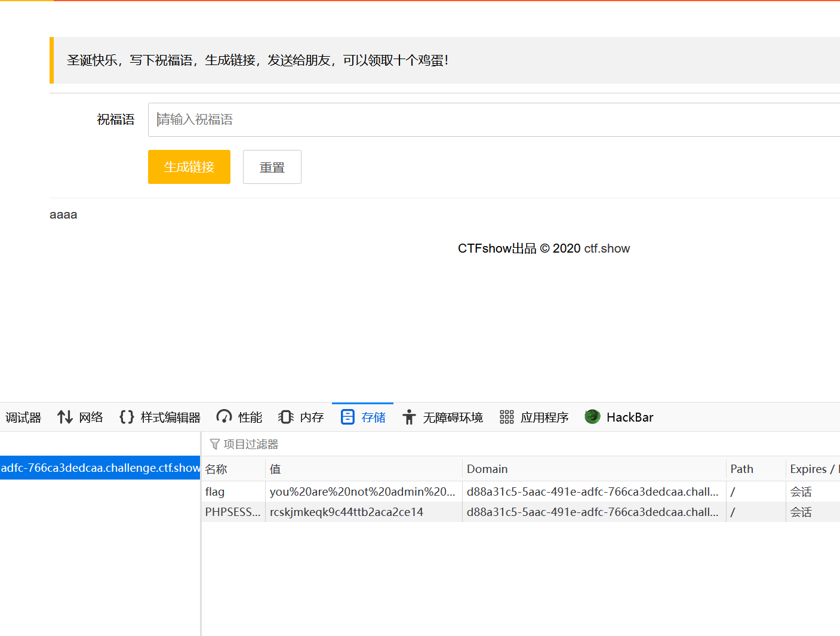Open the 调试器 debugger tab
The image size is (840, 636).
(x=23, y=417)
